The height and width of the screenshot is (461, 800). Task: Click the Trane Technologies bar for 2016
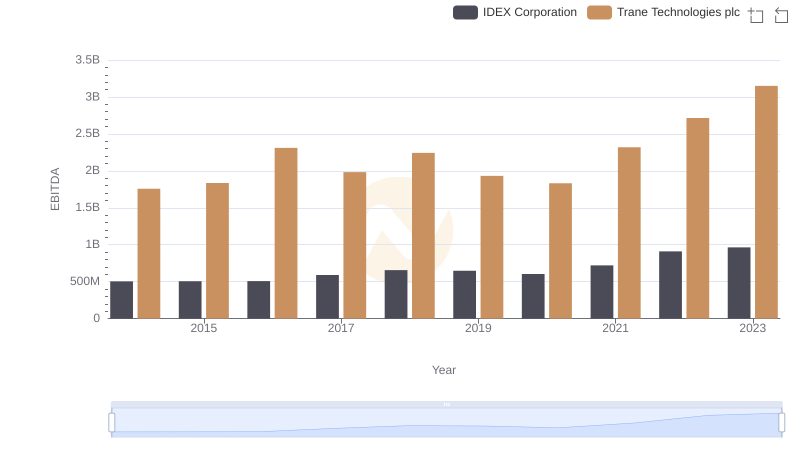[x=286, y=233]
